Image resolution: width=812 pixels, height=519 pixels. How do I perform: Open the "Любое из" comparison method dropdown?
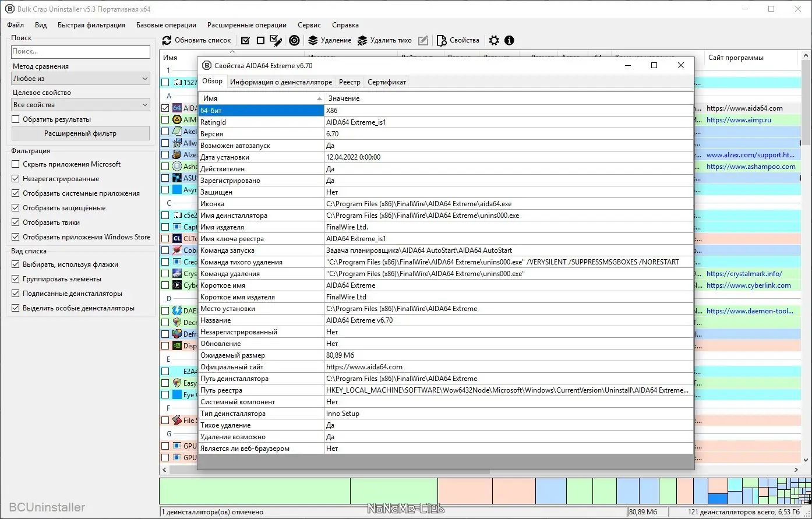tap(80, 78)
